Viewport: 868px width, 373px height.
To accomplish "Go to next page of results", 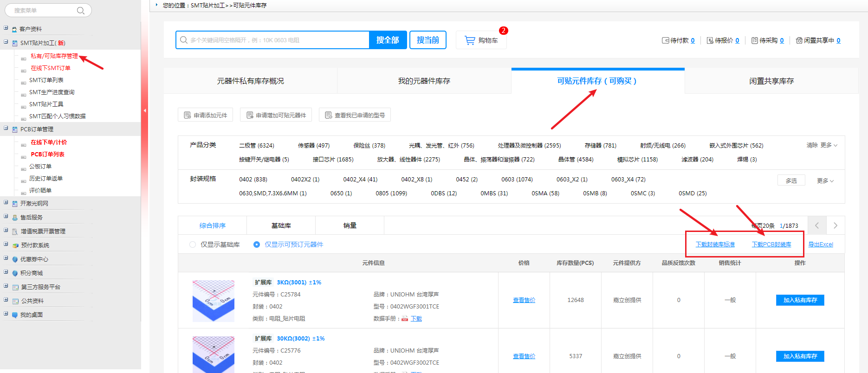I will click(x=835, y=225).
